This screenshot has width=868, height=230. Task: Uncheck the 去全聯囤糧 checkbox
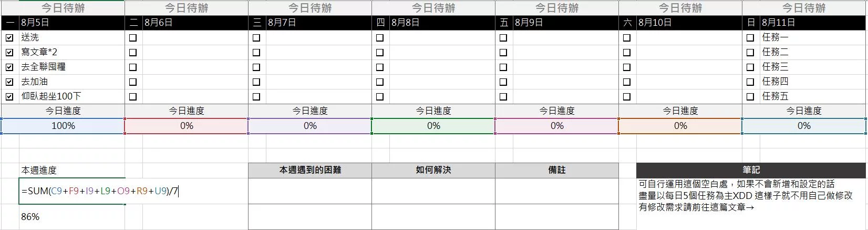coord(9,67)
